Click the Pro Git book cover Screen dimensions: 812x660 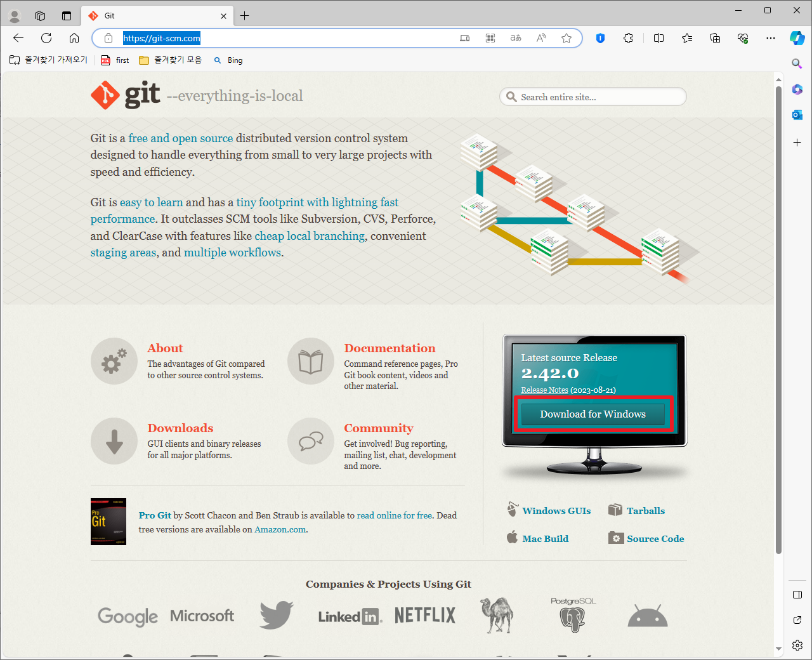coord(108,522)
